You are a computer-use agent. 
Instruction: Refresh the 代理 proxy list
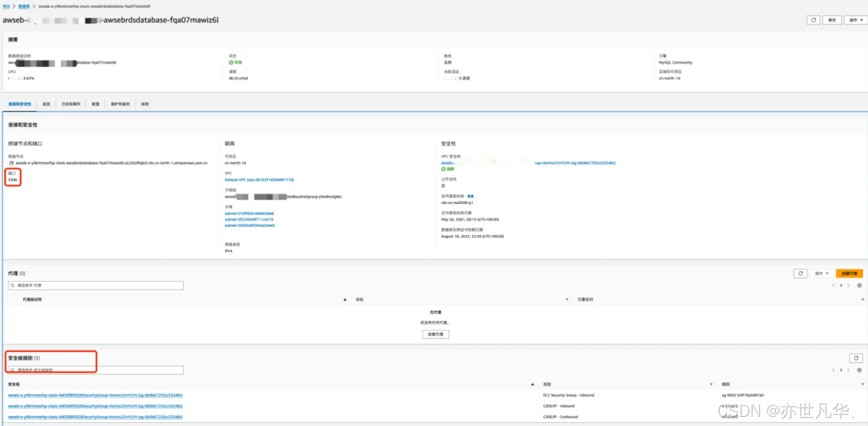click(800, 274)
